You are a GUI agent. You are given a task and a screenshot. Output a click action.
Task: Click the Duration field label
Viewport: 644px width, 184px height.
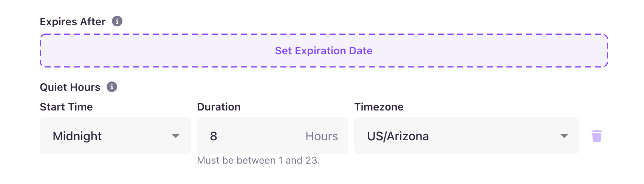coord(219,107)
